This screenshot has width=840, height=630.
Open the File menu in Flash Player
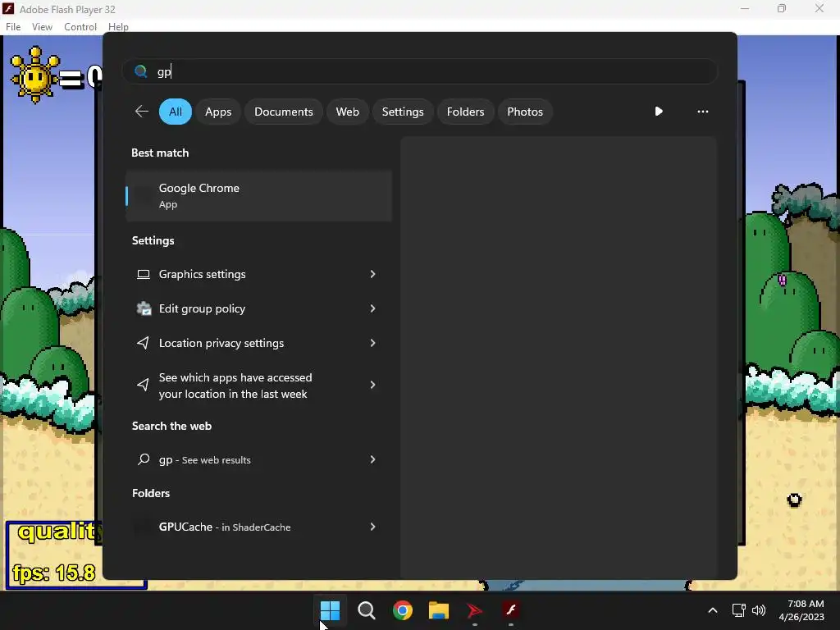click(13, 27)
